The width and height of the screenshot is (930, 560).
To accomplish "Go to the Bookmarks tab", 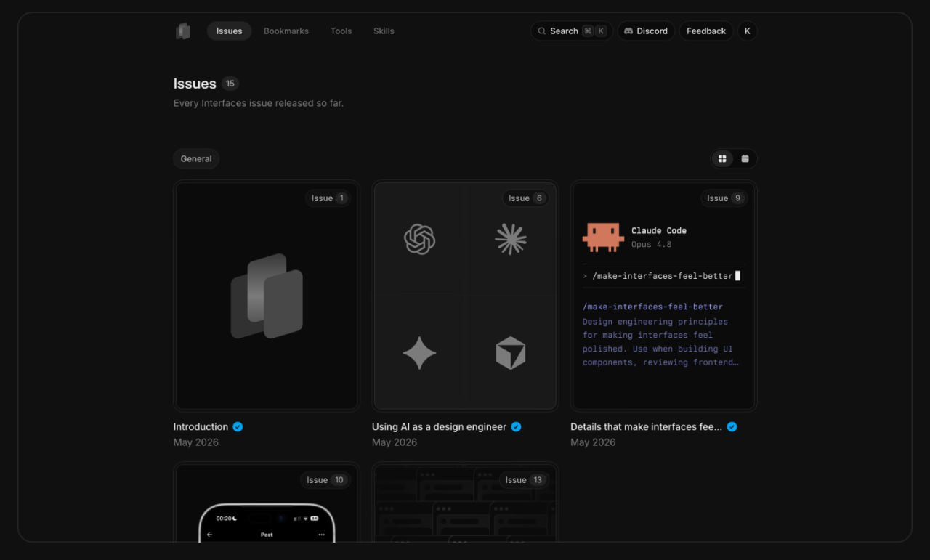I will (x=286, y=31).
